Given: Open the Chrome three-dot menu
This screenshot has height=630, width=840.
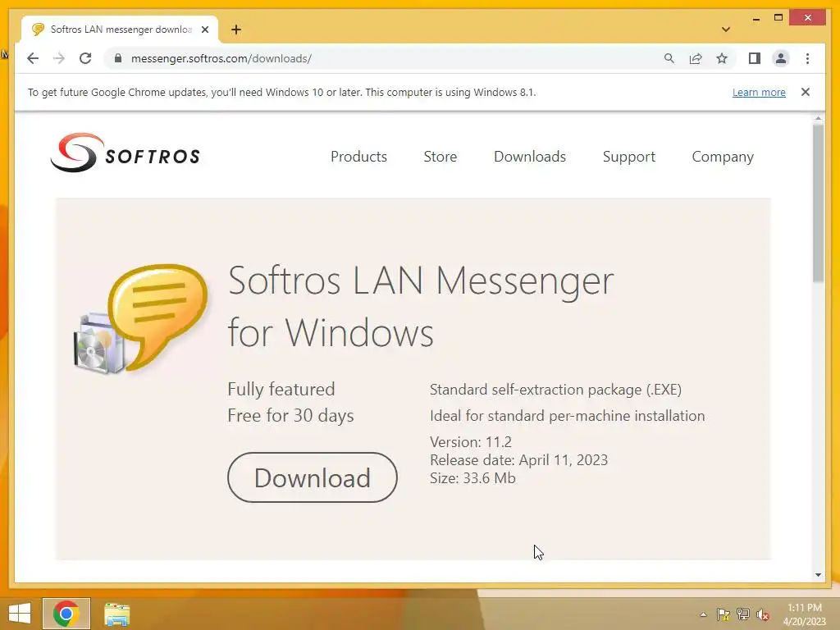Looking at the screenshot, I should tap(807, 58).
